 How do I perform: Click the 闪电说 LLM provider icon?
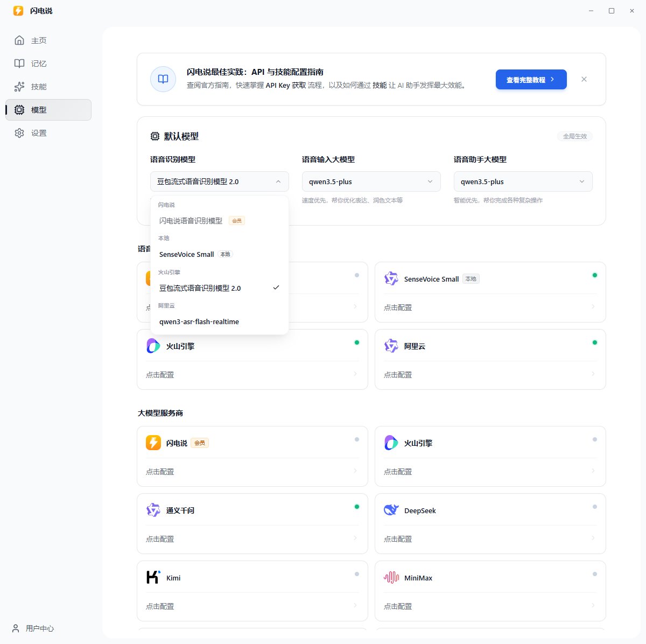[153, 443]
